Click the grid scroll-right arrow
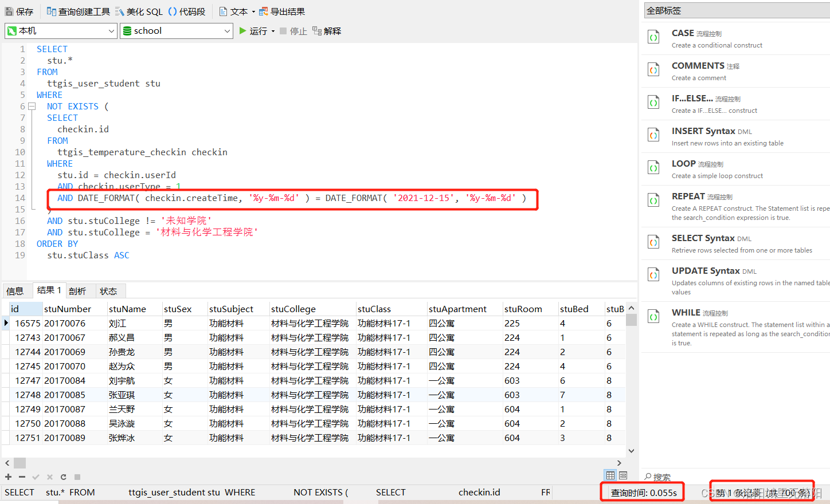 pyautogui.click(x=619, y=463)
